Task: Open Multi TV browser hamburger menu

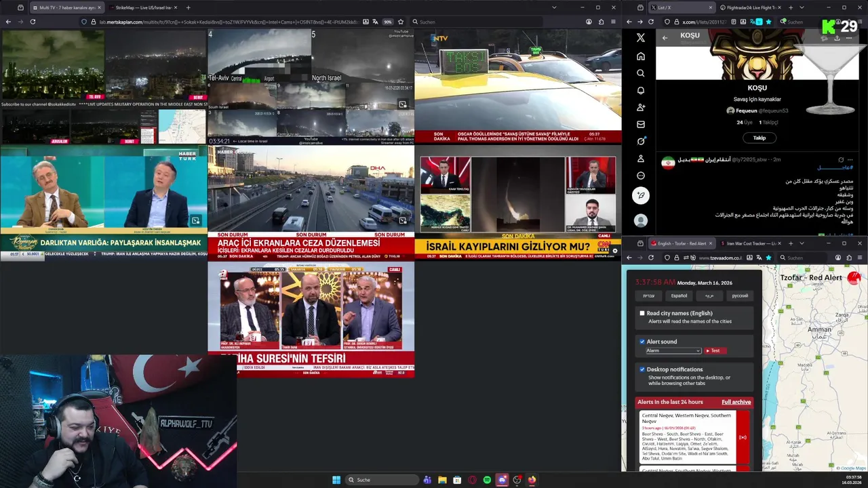Action: click(613, 22)
